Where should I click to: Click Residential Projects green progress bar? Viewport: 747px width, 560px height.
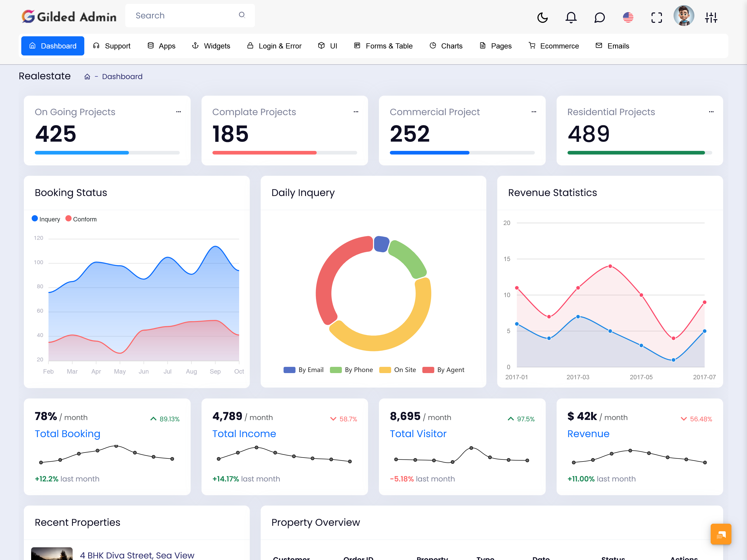point(636,153)
